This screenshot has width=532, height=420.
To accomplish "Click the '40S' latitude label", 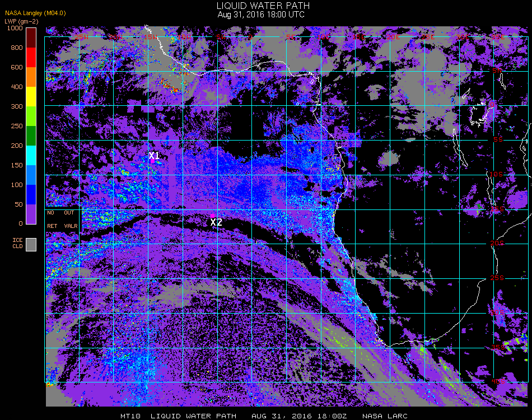I will (498, 382).
